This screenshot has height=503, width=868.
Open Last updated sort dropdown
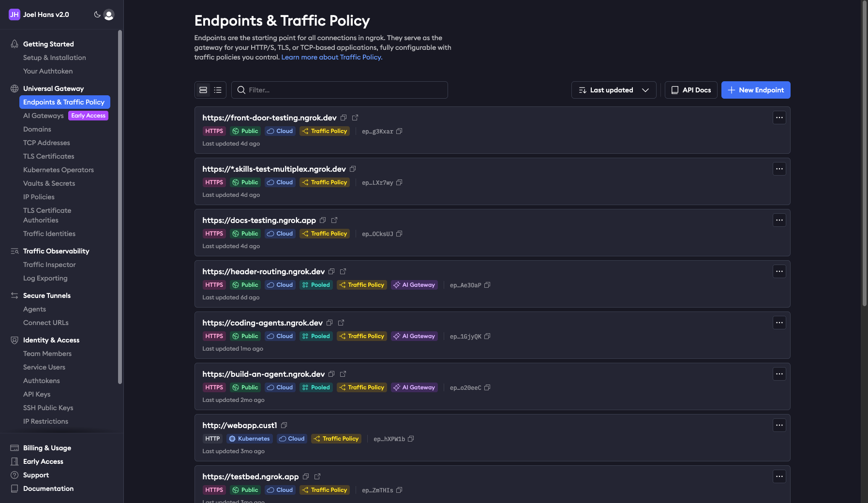[x=614, y=90]
